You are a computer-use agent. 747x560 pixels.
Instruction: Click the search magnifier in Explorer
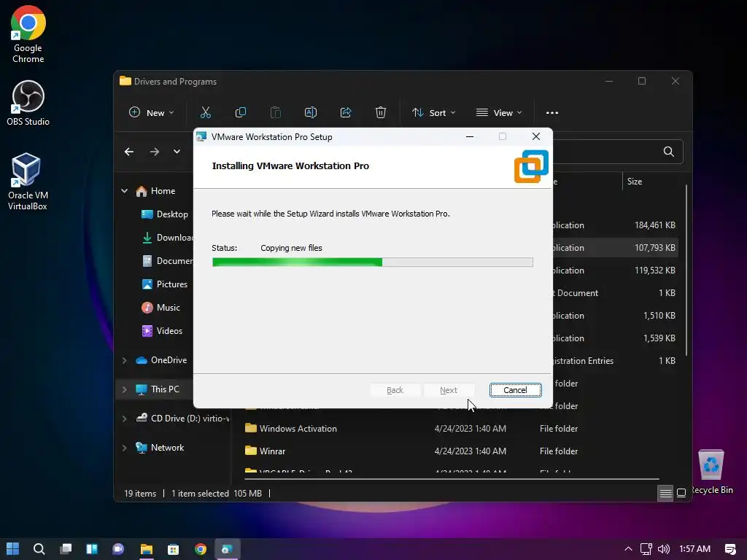669,152
